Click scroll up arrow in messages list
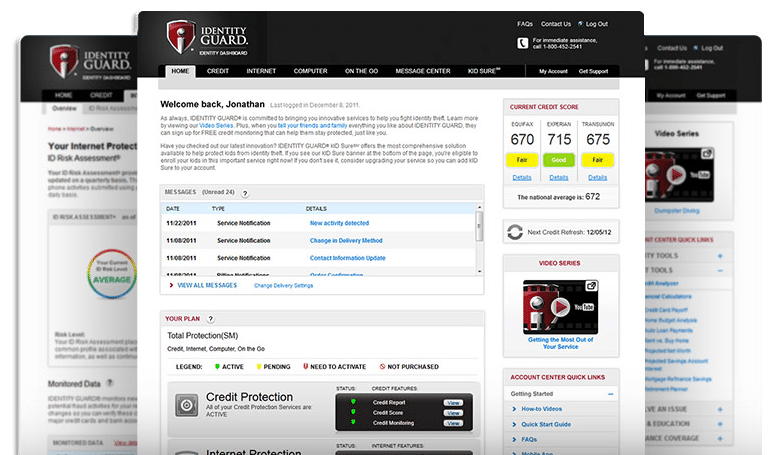The image size is (778, 455). pyautogui.click(x=479, y=207)
